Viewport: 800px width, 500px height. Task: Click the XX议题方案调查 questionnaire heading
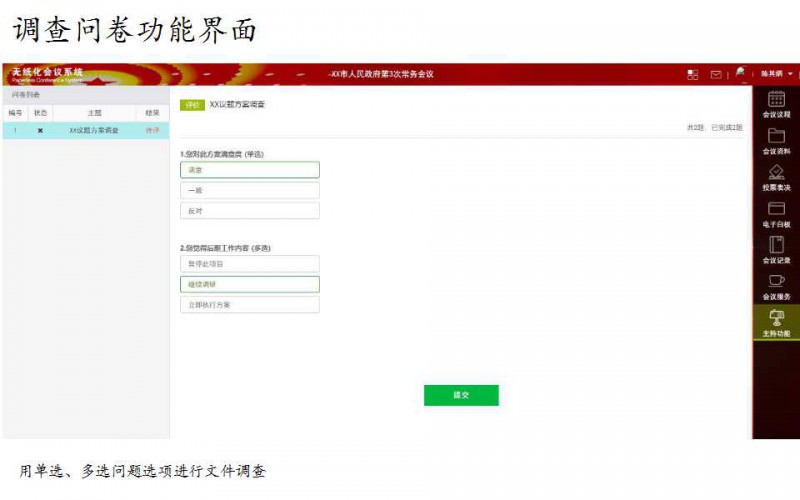coord(237,105)
